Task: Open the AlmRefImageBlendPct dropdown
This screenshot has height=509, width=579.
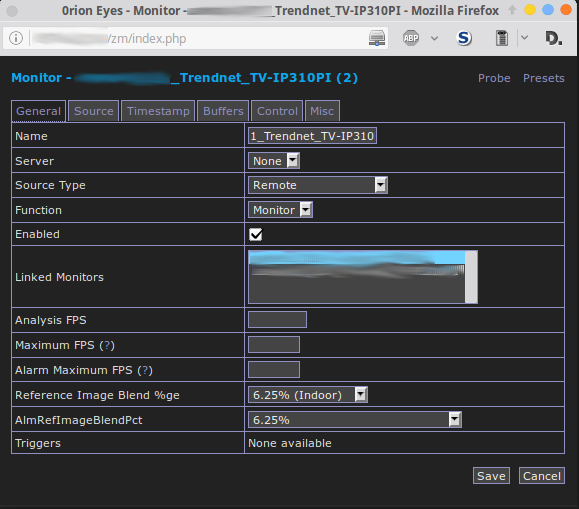Action: (x=355, y=420)
